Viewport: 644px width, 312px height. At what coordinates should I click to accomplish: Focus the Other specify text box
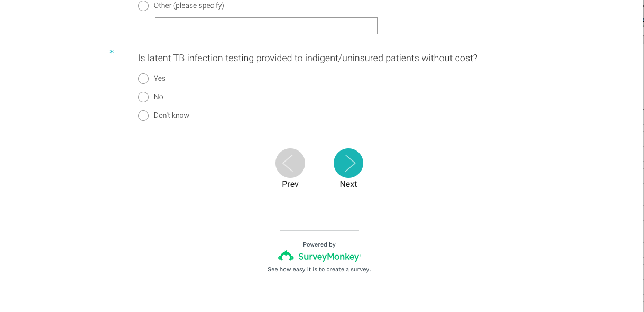click(266, 26)
